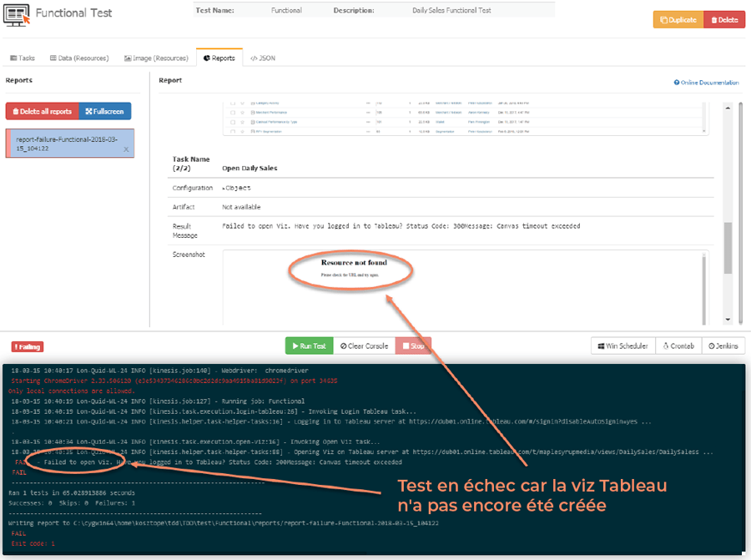Viewport: 751px width, 560px height.
Task: Click the Exit code: 1 console line
Action: [x=33, y=543]
